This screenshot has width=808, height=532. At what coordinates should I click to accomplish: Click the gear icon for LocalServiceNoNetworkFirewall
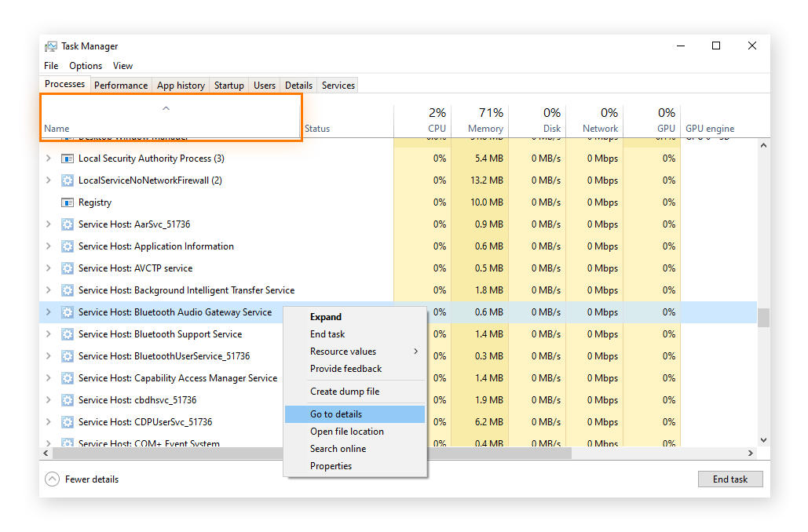(x=67, y=180)
